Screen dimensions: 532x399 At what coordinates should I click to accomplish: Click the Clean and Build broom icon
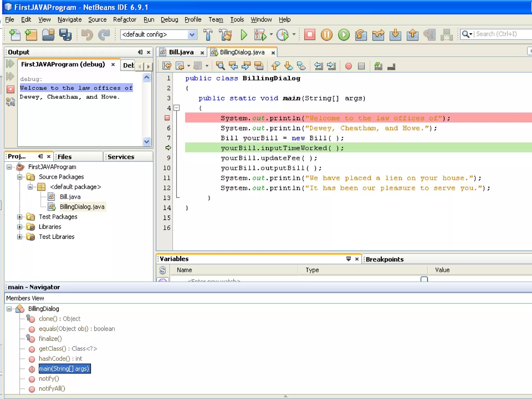225,35
